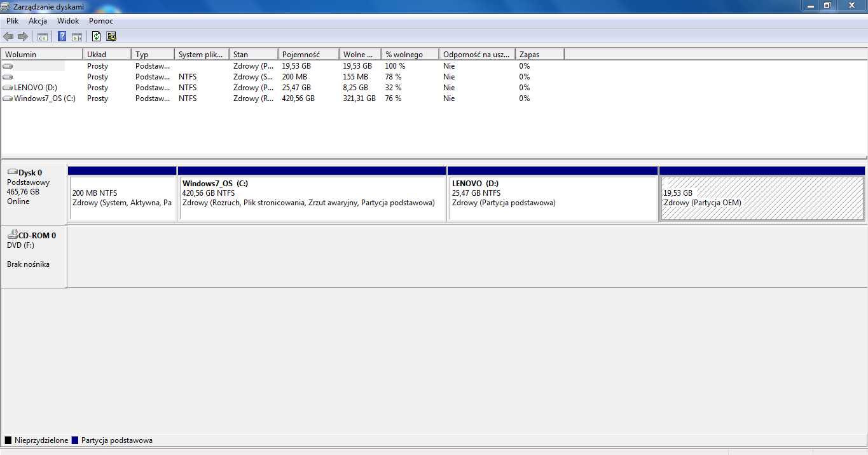The image size is (868, 455).
Task: Click the CD-ROM 0 drive icon
Action: (12, 234)
